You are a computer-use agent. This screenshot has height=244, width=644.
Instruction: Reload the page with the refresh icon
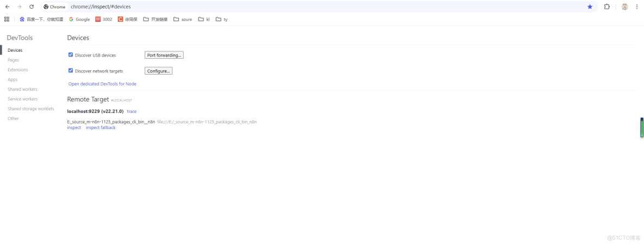pos(32,7)
